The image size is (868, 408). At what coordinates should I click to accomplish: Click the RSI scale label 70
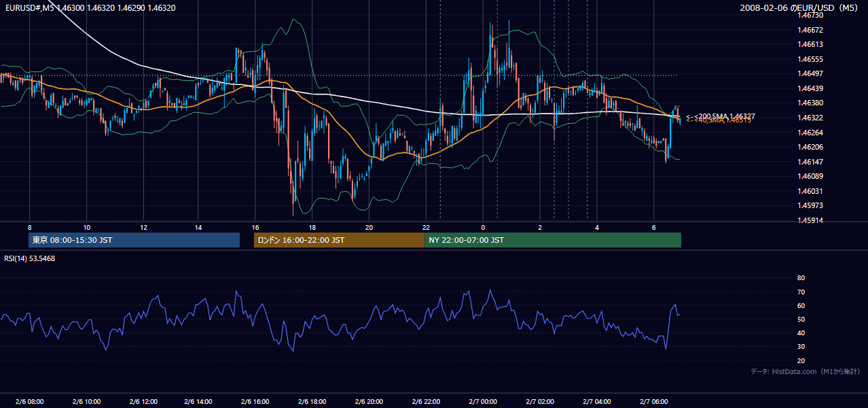[x=801, y=292]
